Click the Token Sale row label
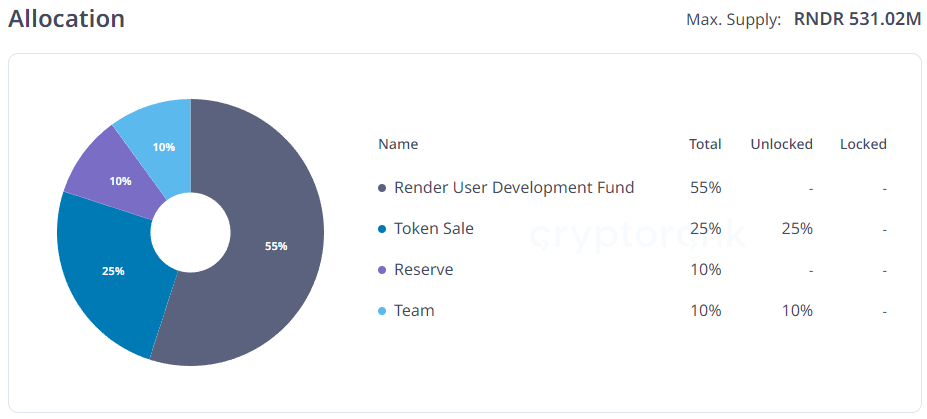Image resolution: width=927 pixels, height=419 pixels. point(434,229)
